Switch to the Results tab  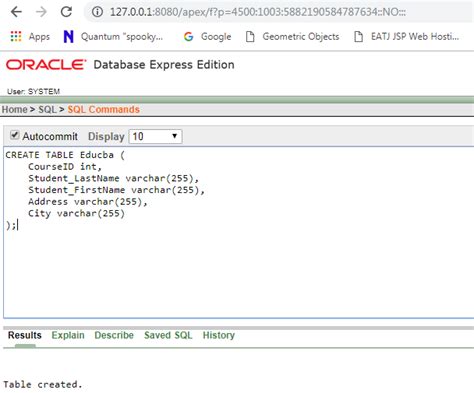tap(25, 335)
